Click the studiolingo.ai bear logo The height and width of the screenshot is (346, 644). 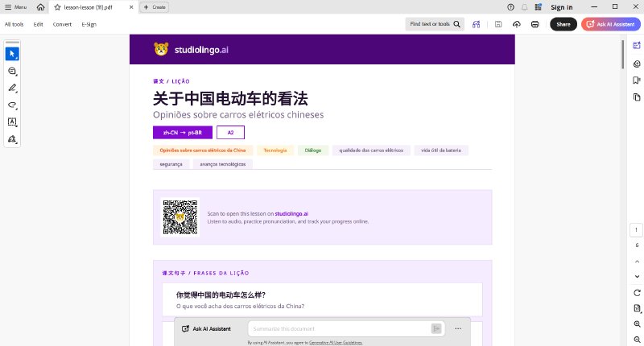161,49
